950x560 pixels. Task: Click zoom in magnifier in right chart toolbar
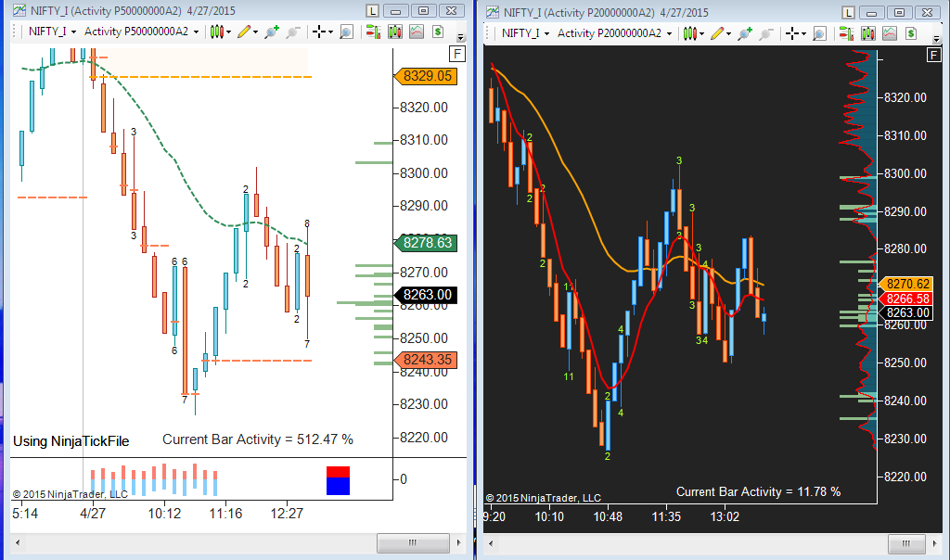click(x=745, y=33)
